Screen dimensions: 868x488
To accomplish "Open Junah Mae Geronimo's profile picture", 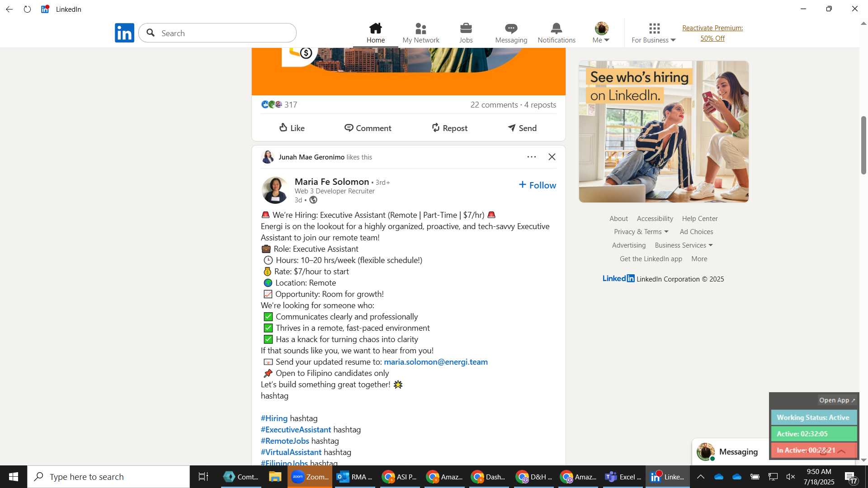I will point(268,157).
